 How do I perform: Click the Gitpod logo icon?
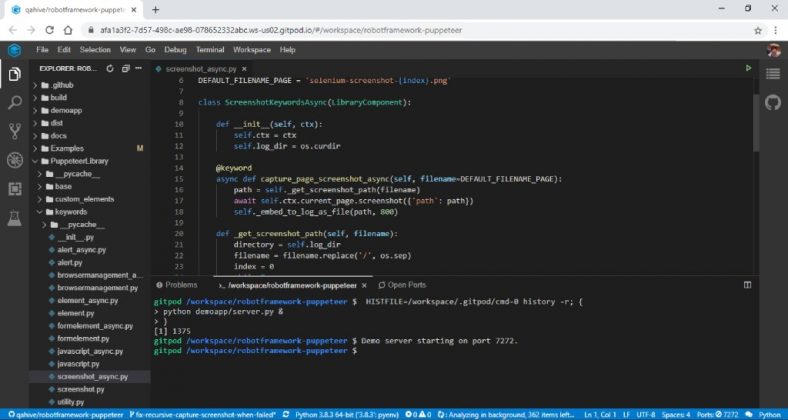tap(15, 50)
